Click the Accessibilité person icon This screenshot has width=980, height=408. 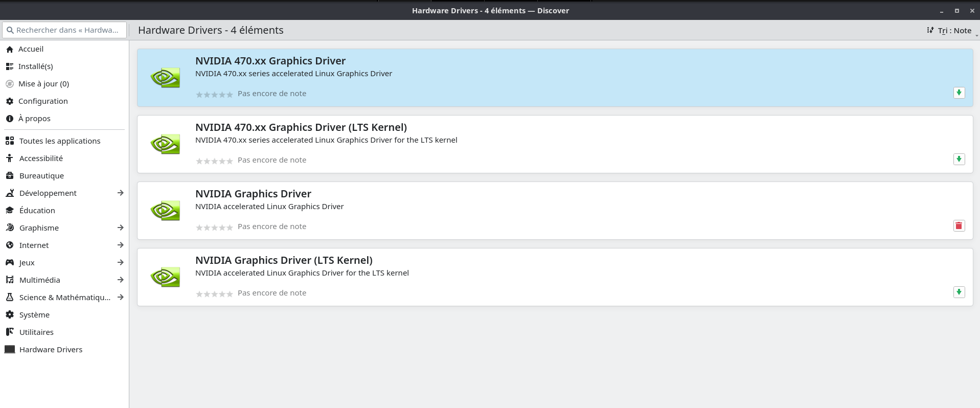click(x=10, y=158)
